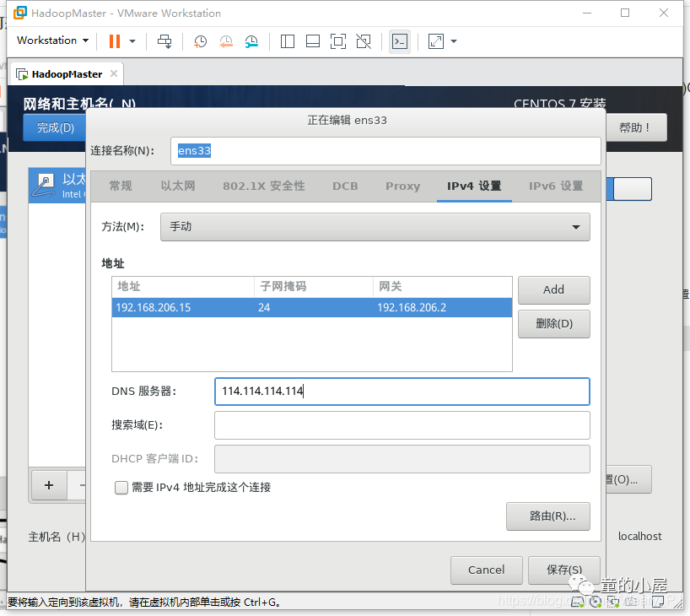Viewport: 690px width, 616px height.
Task: Minimize the VMware Workstation window
Action: [587, 14]
